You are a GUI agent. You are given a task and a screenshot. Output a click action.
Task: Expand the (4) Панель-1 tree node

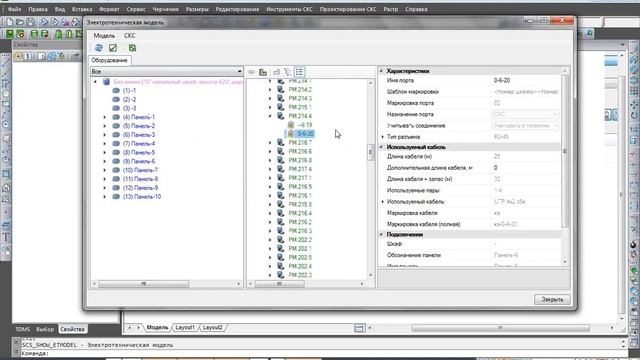(x=104, y=117)
